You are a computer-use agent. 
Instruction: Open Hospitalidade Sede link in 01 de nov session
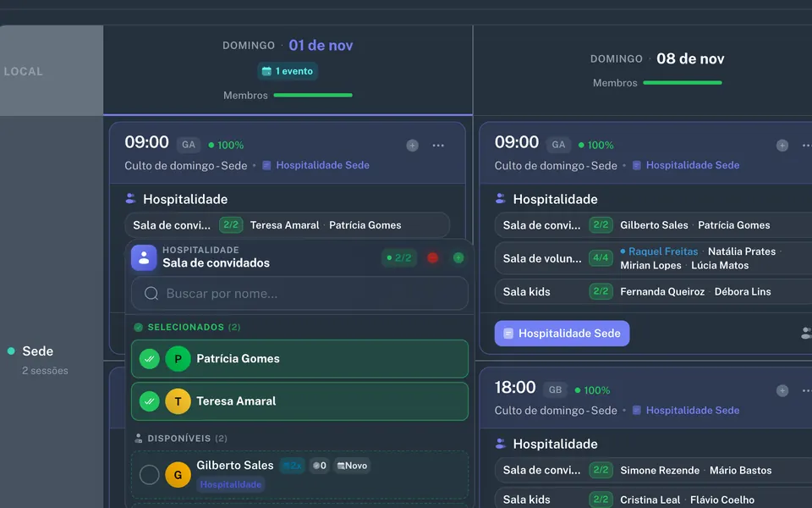[x=322, y=165]
